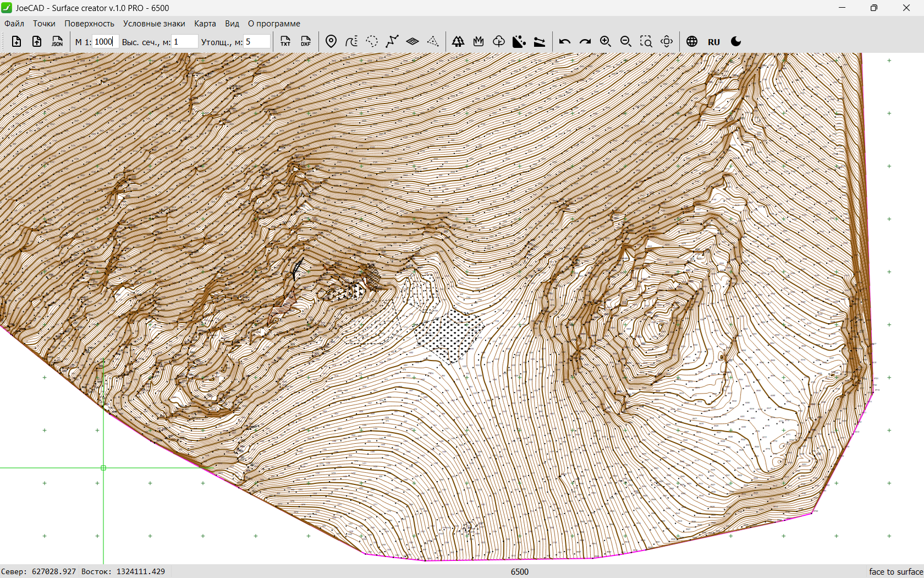924x578 pixels.
Task: Click the dotted hatch polygon on map
Action: (449, 335)
